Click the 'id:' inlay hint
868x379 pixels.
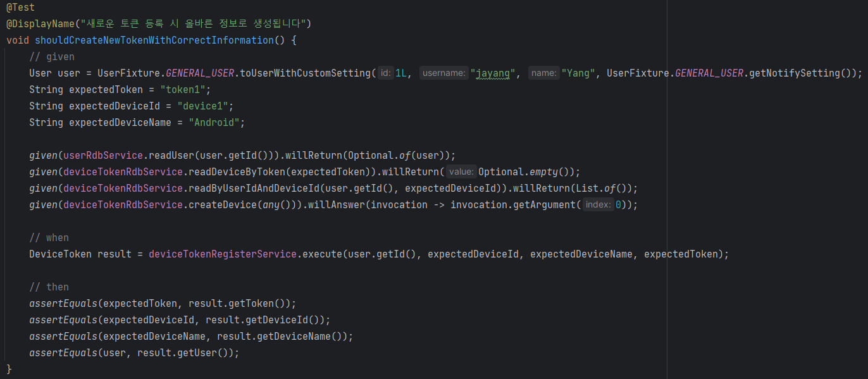click(x=386, y=73)
